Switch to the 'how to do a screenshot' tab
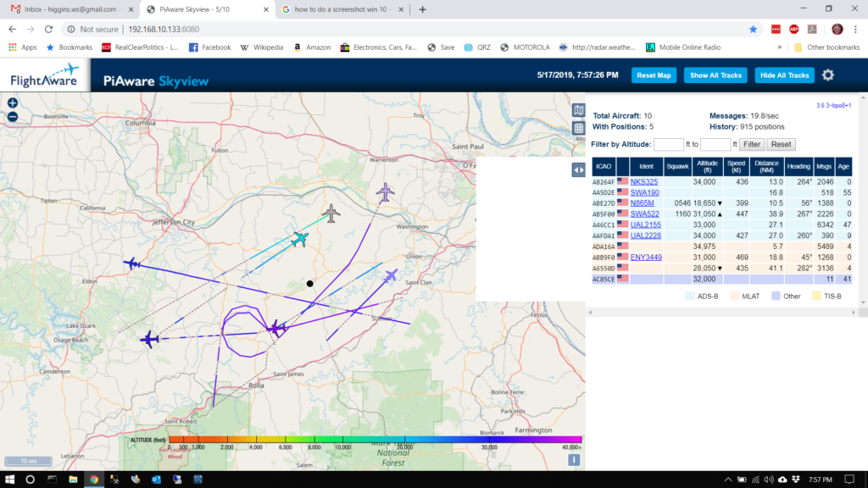 (342, 9)
